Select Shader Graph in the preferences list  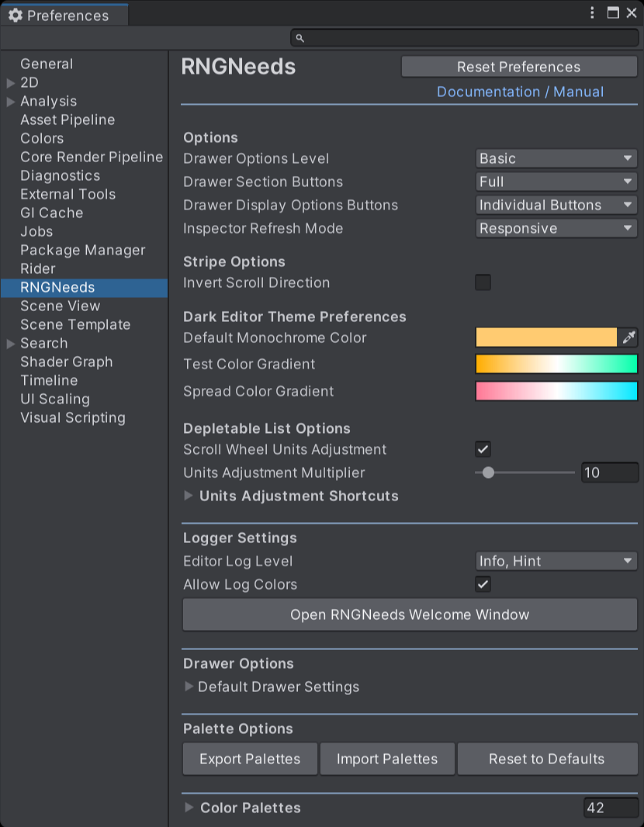click(67, 362)
